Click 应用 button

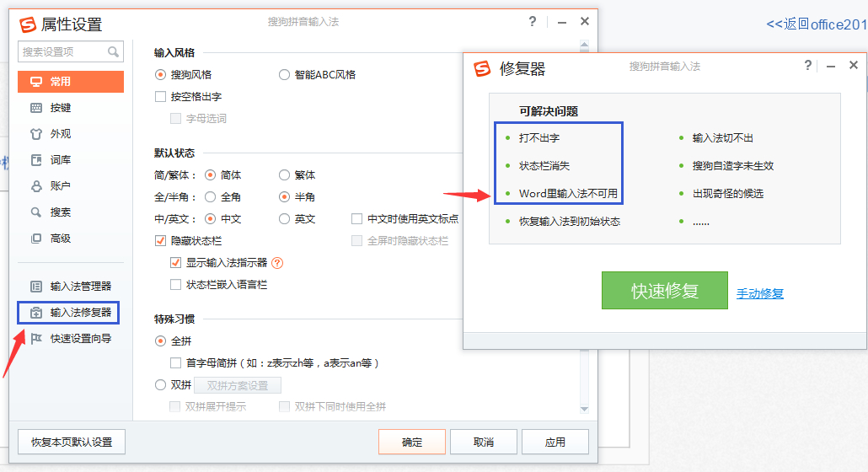555,442
